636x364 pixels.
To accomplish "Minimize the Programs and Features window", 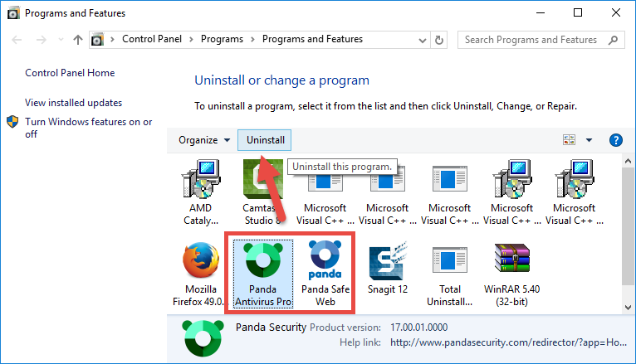I will (541, 12).
